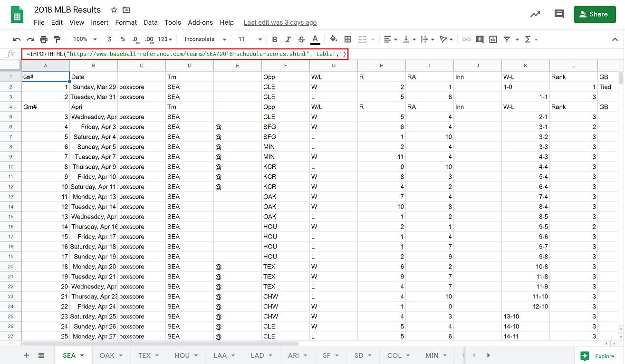Switch to the LAA sheet tab

pyautogui.click(x=224, y=355)
